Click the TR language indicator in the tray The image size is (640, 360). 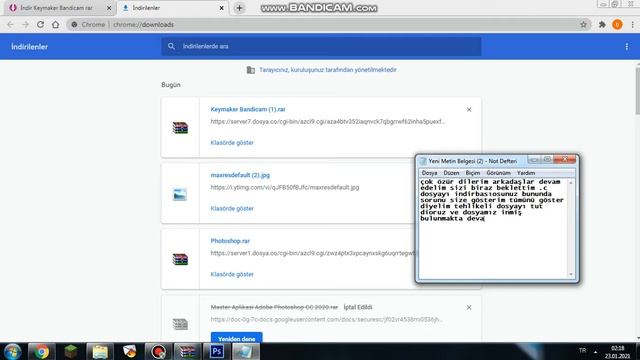[582, 351]
